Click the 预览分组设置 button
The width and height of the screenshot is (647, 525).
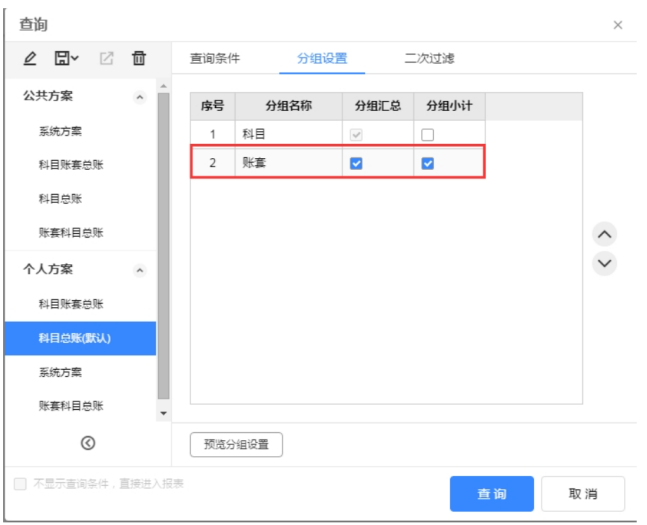236,445
